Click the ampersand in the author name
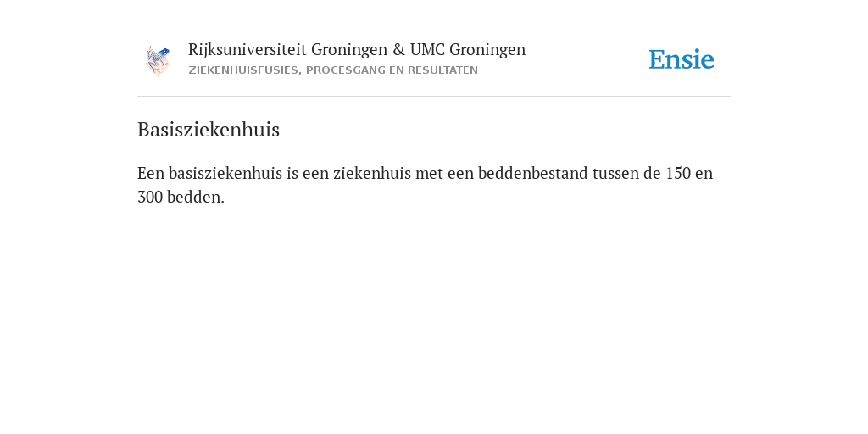Screen dimensions: 868x434 point(398,50)
